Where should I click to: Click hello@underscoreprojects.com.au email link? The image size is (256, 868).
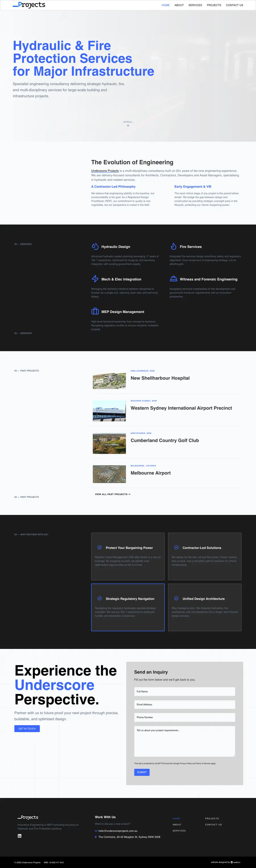(118, 831)
